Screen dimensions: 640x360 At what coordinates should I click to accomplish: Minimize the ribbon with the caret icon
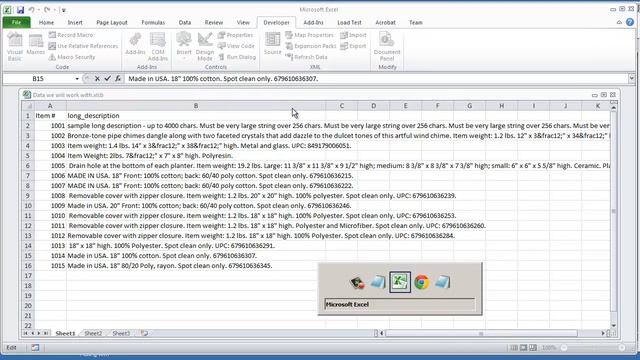pyautogui.click(x=619, y=22)
